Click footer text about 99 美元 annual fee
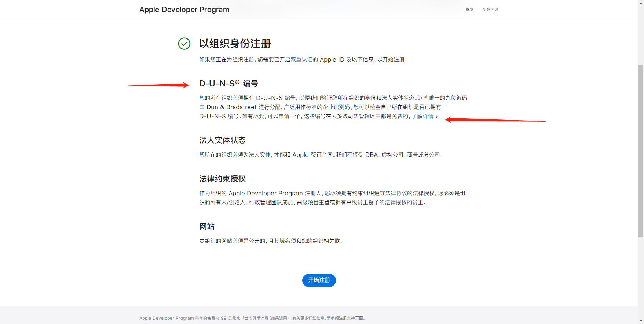Image resolution: width=644 pixels, height=324 pixels. click(x=253, y=318)
